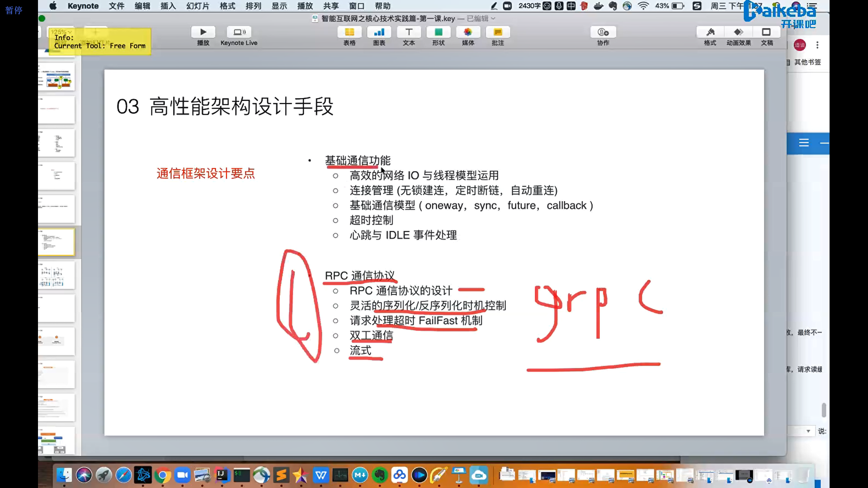Open the Media (媒体) menu icon

click(468, 32)
